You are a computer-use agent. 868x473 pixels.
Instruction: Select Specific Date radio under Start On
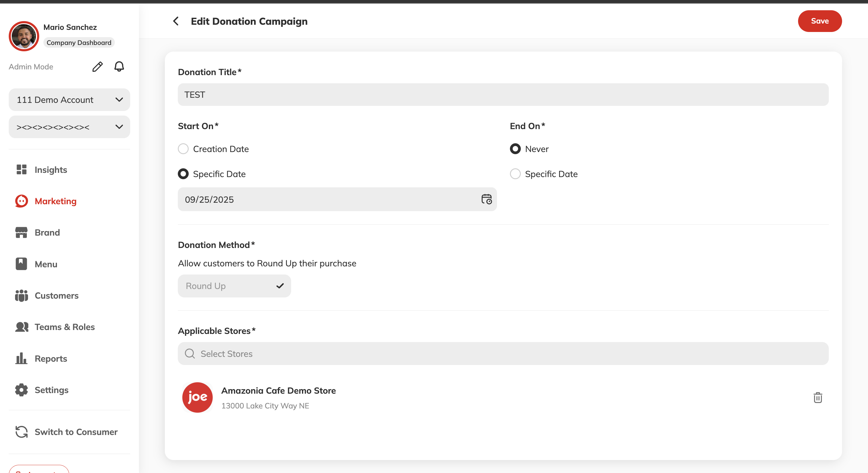click(x=183, y=174)
